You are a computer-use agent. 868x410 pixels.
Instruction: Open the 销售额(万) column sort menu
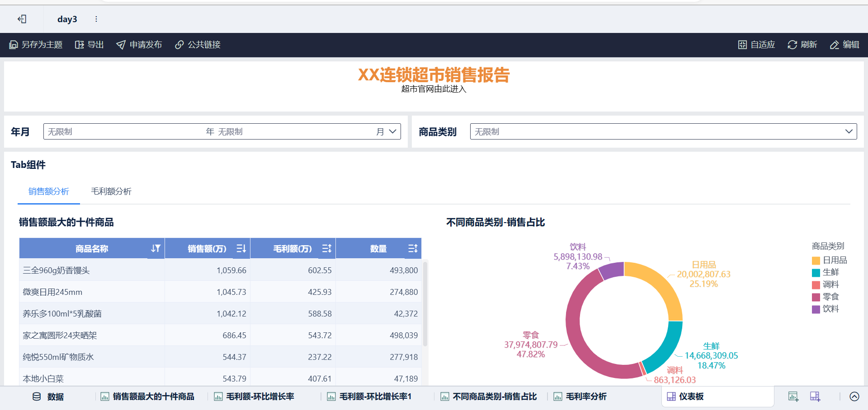click(x=241, y=248)
